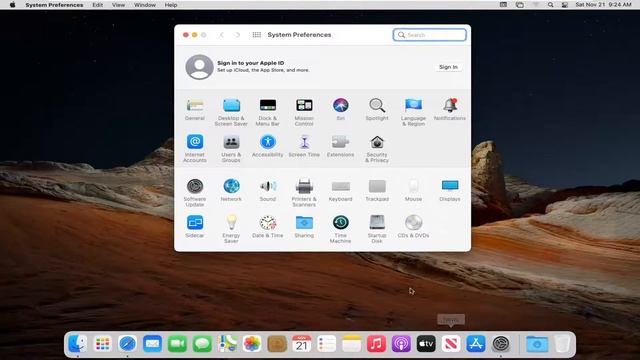Screen dimensions: 640x360
Task: Launch Safari from the Dock
Action: pos(127,344)
